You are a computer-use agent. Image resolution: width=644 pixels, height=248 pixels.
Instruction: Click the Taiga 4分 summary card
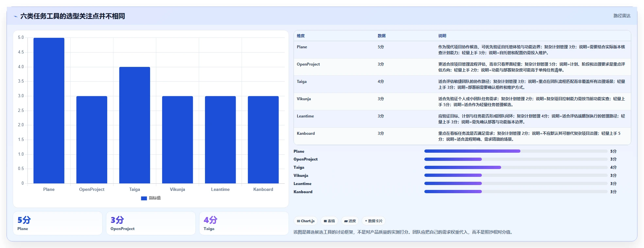coord(244,223)
